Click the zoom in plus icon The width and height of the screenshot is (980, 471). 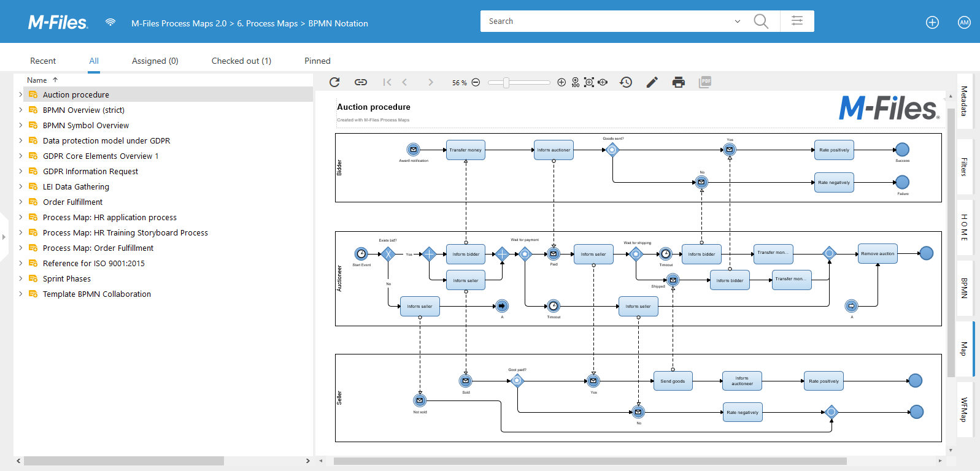561,82
